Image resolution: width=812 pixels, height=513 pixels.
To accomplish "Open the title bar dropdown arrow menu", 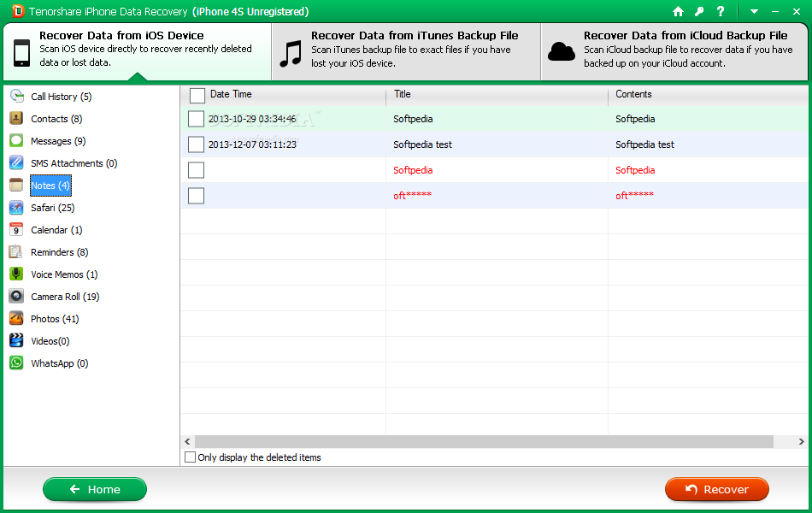I will click(x=754, y=11).
